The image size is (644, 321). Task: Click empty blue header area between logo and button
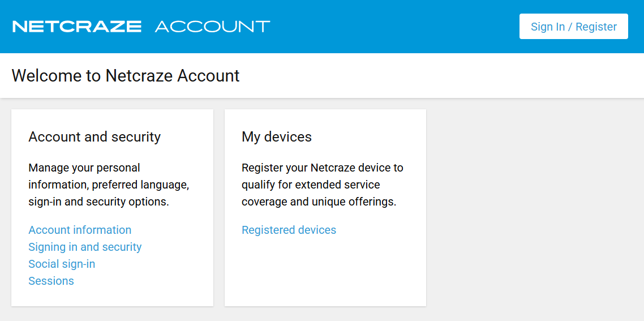pos(396,27)
